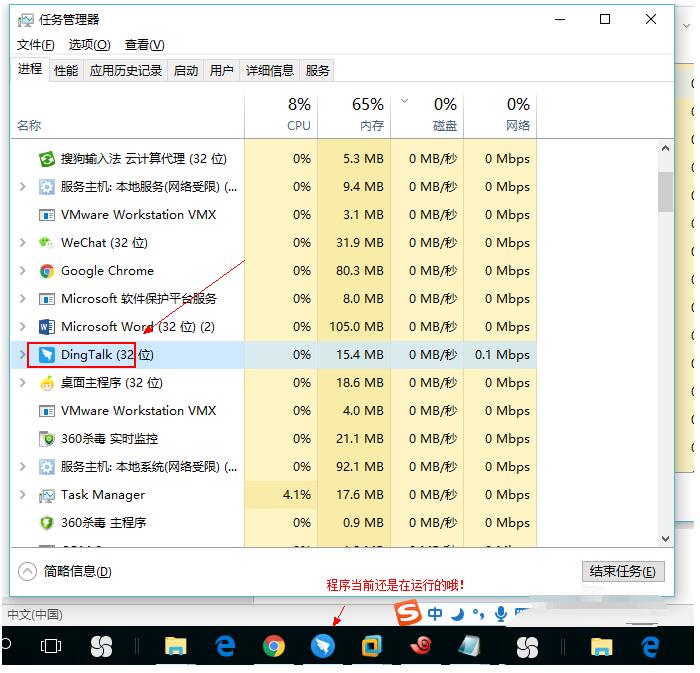The image size is (700, 673).
Task: Click the VMware Workstation VMX icon with 3.1 MB
Action: [x=46, y=215]
